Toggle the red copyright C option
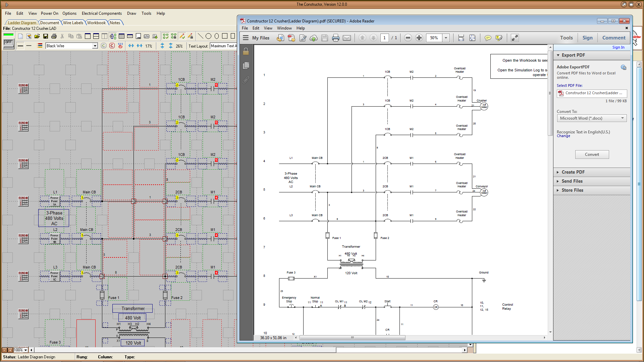 coord(112,46)
